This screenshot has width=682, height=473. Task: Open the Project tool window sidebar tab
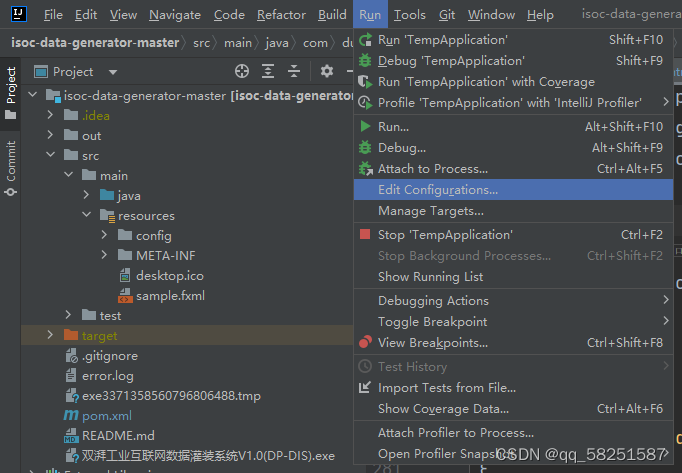coord(10,93)
